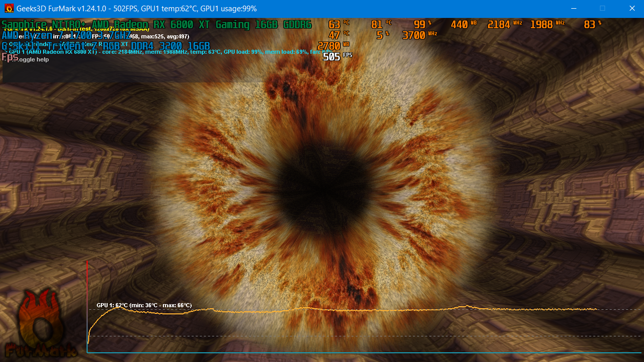Close the FurMark window
The image size is (644, 362).
tap(632, 9)
